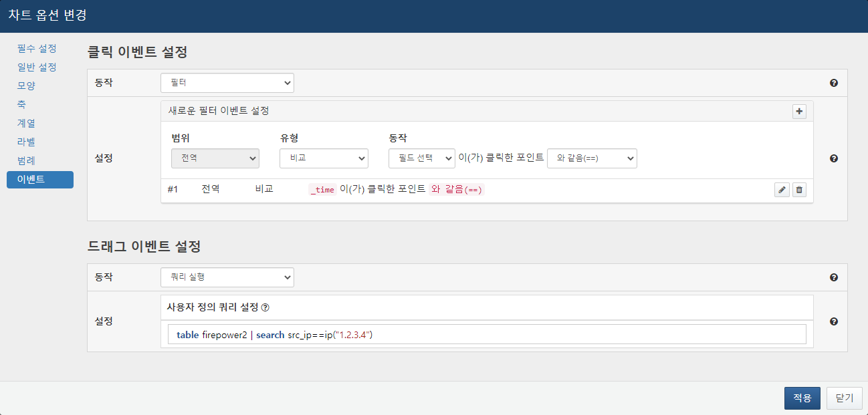Click the _time field tag in rule #1
Image resolution: width=868 pixels, height=415 pixels.
[322, 190]
